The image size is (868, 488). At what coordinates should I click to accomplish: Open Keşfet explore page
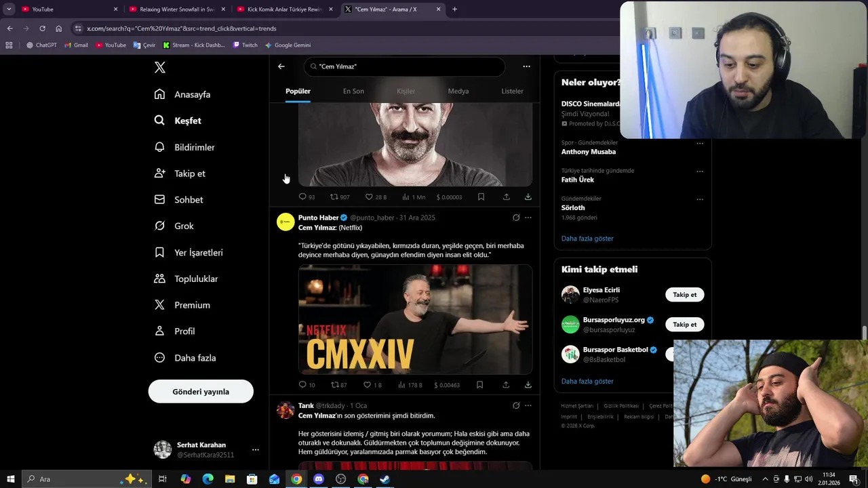178,121
